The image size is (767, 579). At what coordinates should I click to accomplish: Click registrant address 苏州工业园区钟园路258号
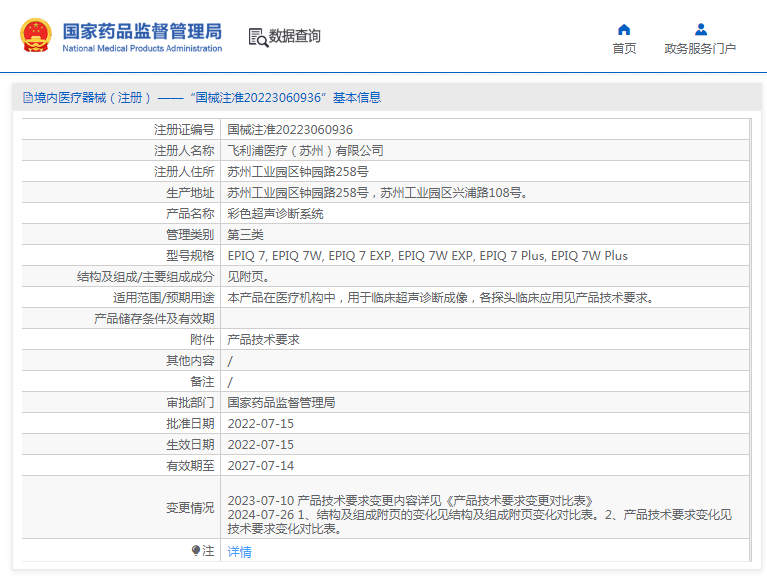(298, 172)
